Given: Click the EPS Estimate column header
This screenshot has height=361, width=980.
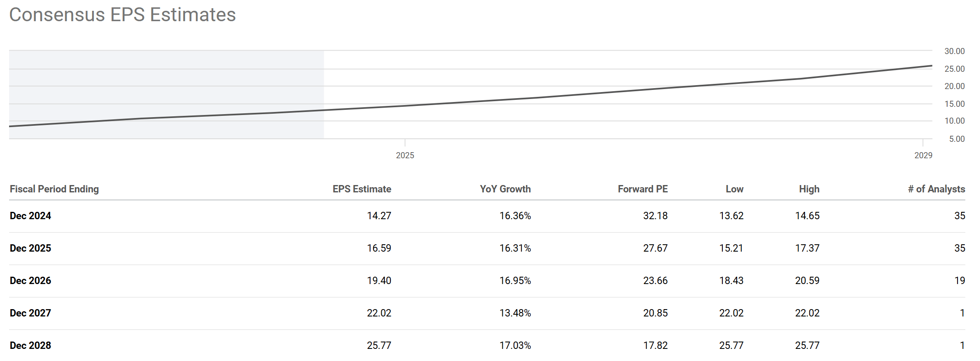Looking at the screenshot, I should tap(362, 189).
